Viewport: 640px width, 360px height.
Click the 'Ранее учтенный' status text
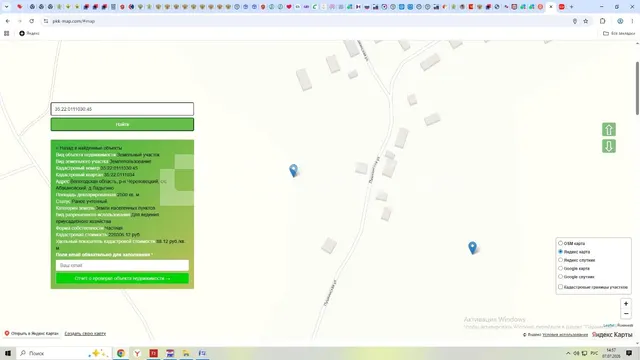[89, 202]
